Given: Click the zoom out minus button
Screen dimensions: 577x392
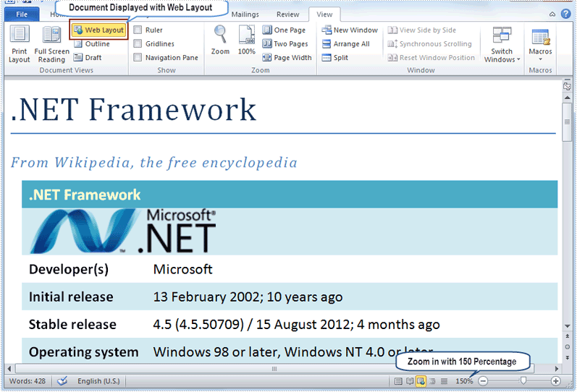Looking at the screenshot, I should tap(483, 381).
